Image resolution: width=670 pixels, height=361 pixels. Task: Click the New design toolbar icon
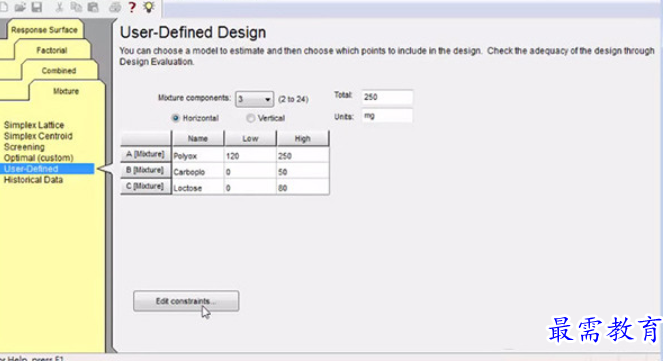pos(3,7)
